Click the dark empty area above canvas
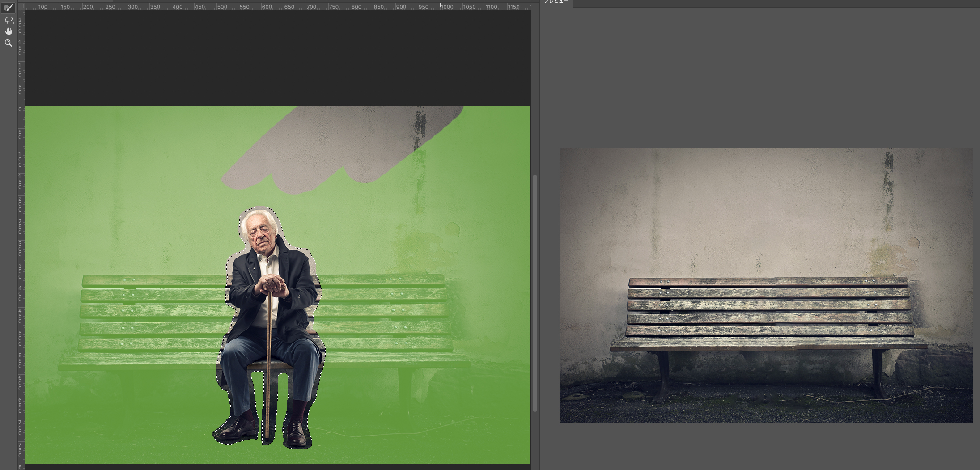The width and height of the screenshot is (980, 470). click(277, 58)
